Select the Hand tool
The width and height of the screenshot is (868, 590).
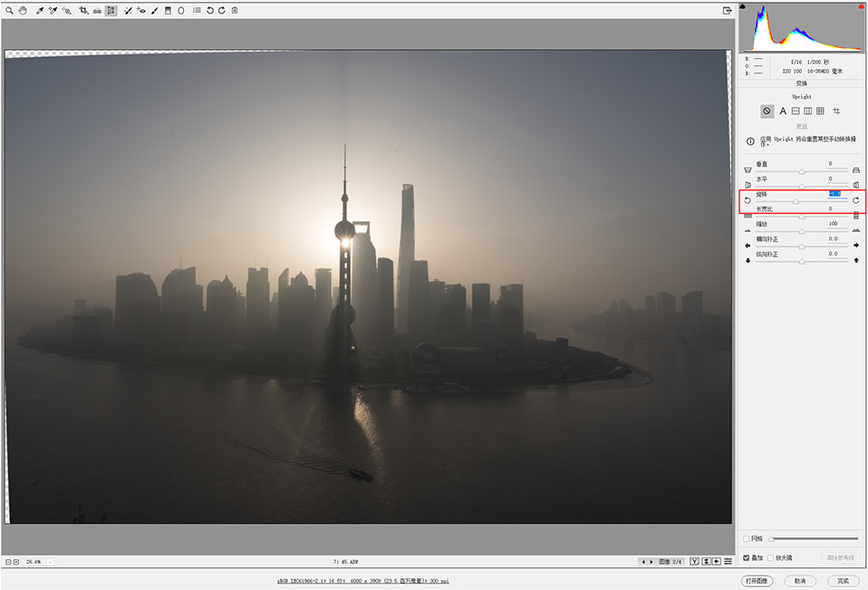click(x=23, y=11)
